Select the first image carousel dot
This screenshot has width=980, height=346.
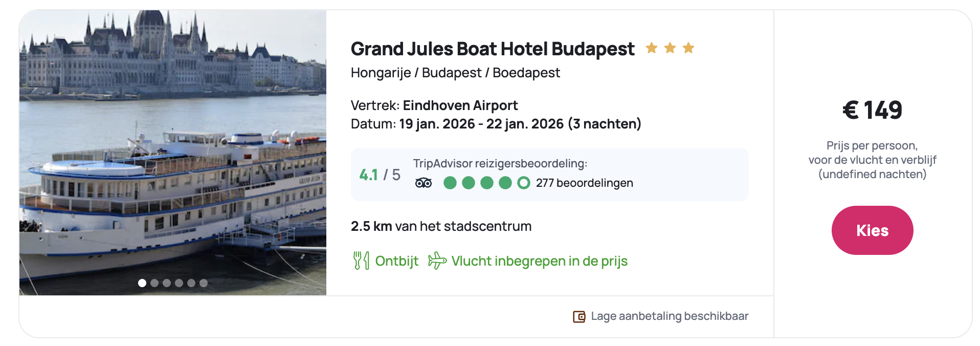coord(142,283)
